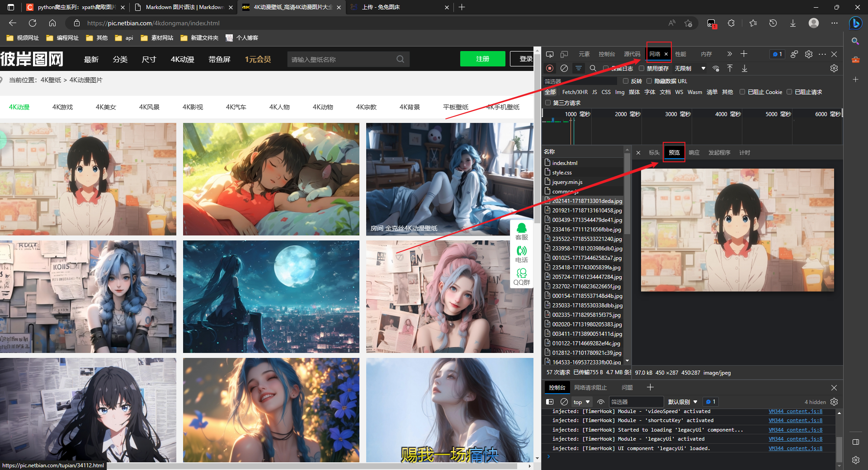Image resolution: width=868 pixels, height=470 pixels.
Task: Open network panel settings gear
Action: [x=834, y=68]
